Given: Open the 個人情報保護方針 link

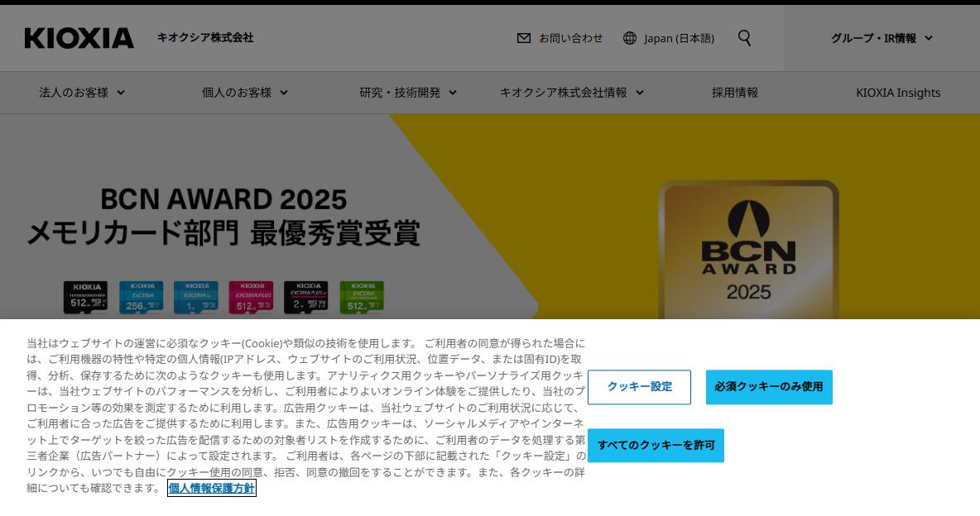Looking at the screenshot, I should 211,489.
